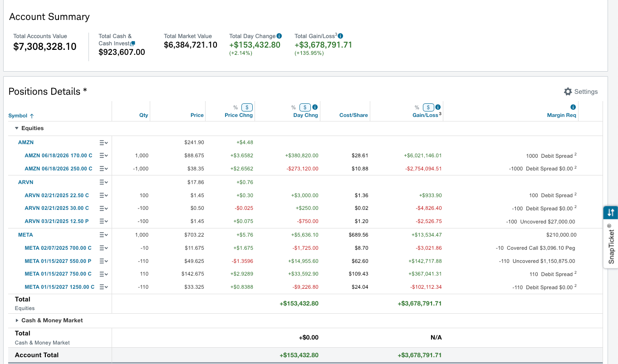The image size is (618, 364).
Task: Open the ARVN row actions menu icon
Action: click(x=104, y=182)
